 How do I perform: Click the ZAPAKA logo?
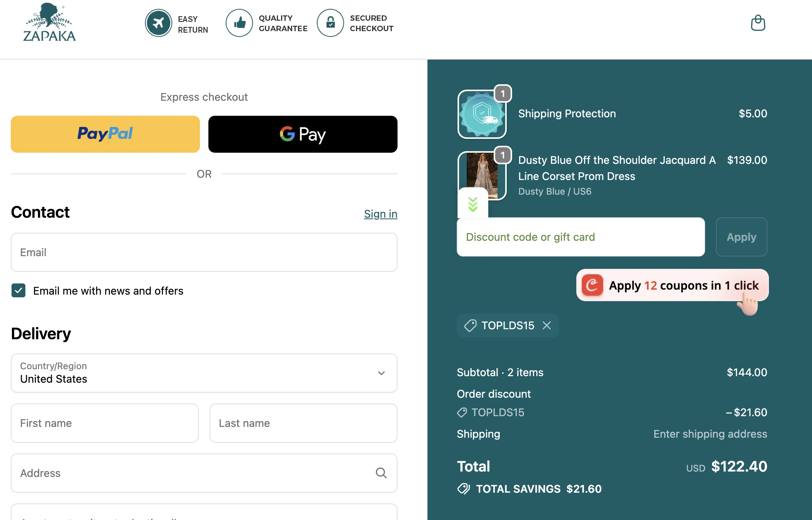[x=49, y=22]
